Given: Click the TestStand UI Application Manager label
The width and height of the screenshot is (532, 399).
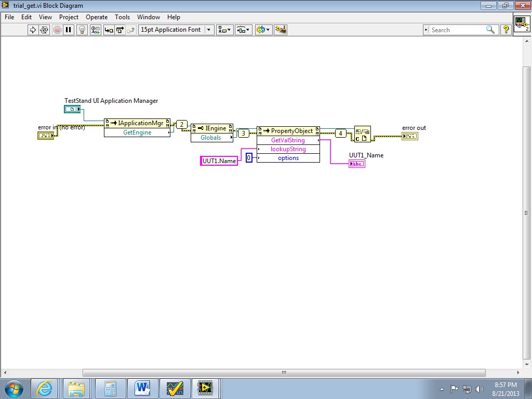Looking at the screenshot, I should tap(111, 101).
